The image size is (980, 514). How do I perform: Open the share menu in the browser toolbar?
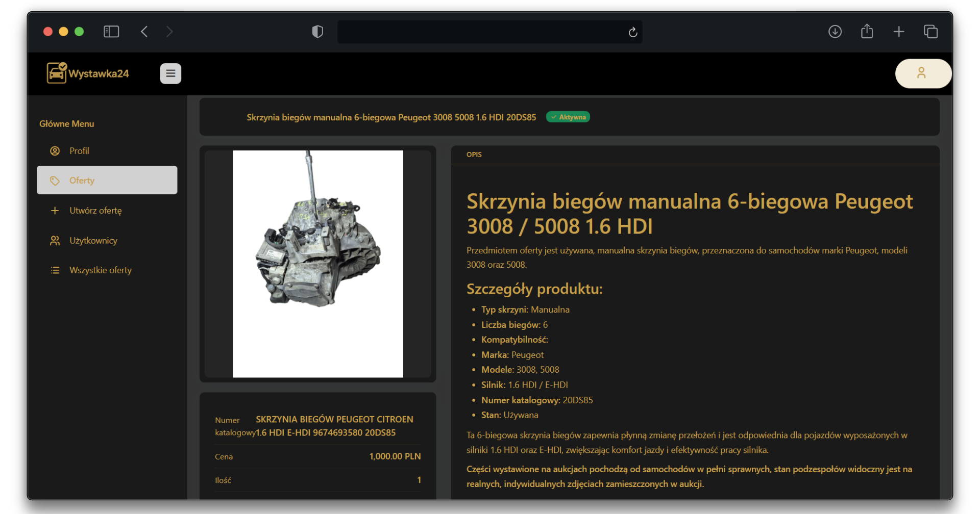(x=867, y=31)
